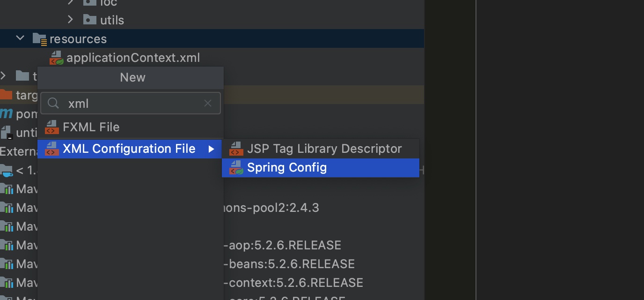Open applicationContext.xml file

pyautogui.click(x=133, y=58)
